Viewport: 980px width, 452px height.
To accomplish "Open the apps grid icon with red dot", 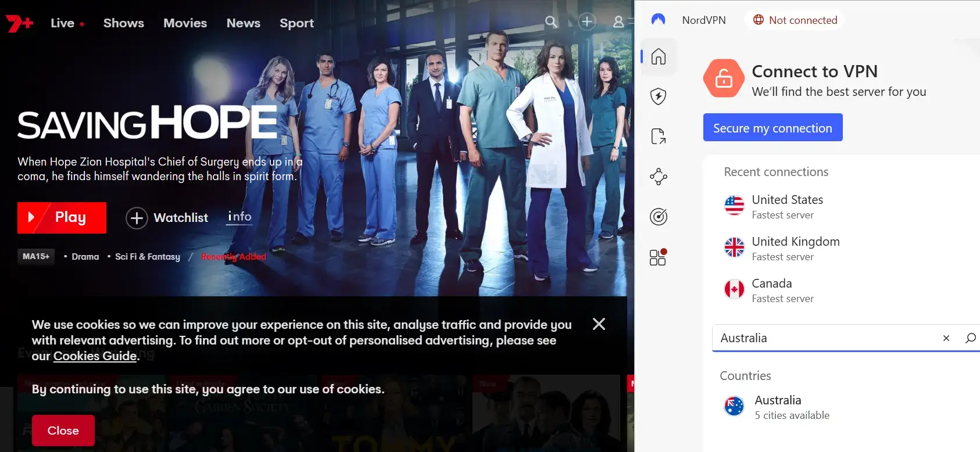I will [x=658, y=257].
